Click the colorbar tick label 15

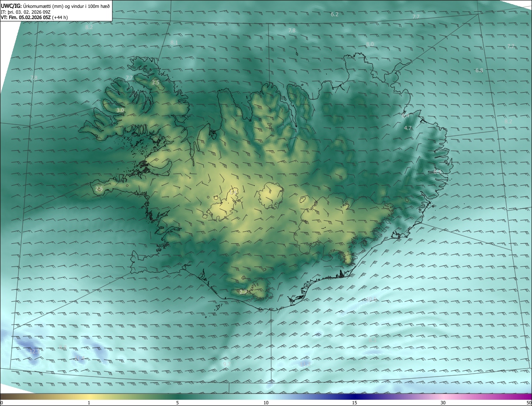tap(355, 403)
